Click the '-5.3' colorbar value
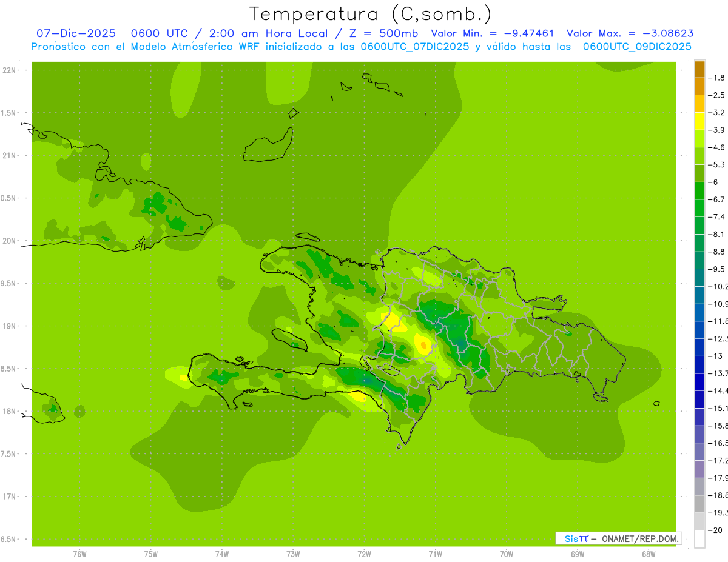Image resolution: width=728 pixels, height=562 pixels. tap(718, 164)
